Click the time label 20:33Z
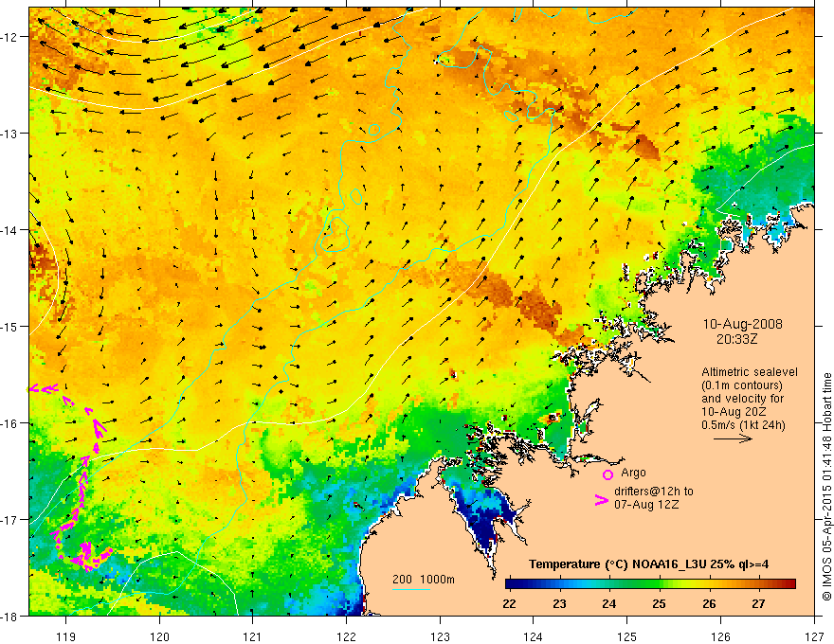 pos(736,338)
